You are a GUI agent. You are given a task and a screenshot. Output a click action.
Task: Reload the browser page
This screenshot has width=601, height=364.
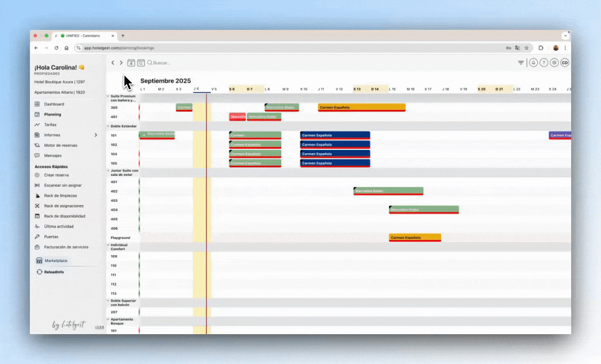(56, 48)
